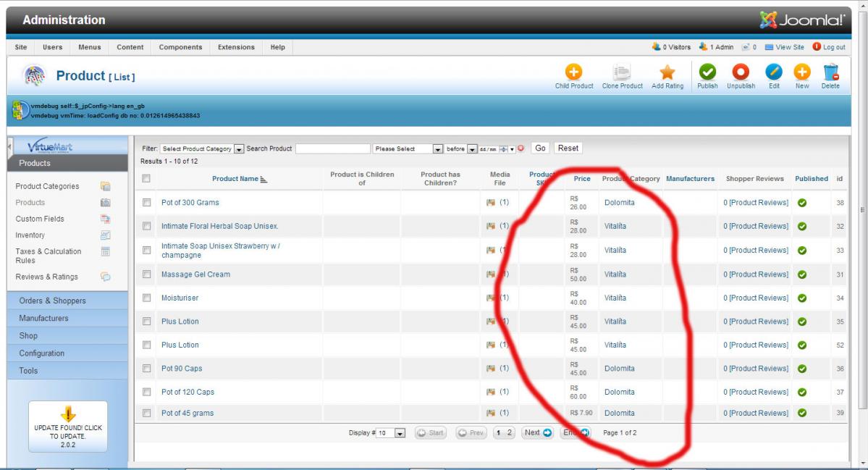Check the box for Pot of 300 Grams

[147, 203]
